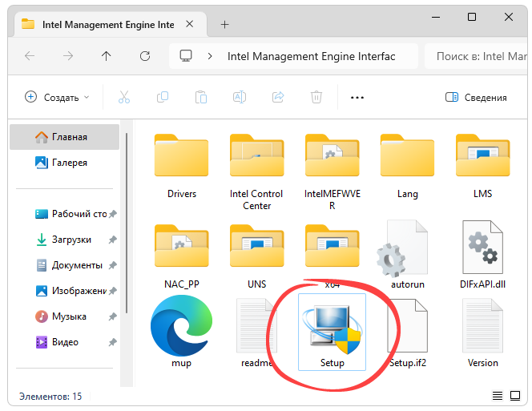532x411 pixels.
Task: Select the Version text file
Action: (x=483, y=332)
